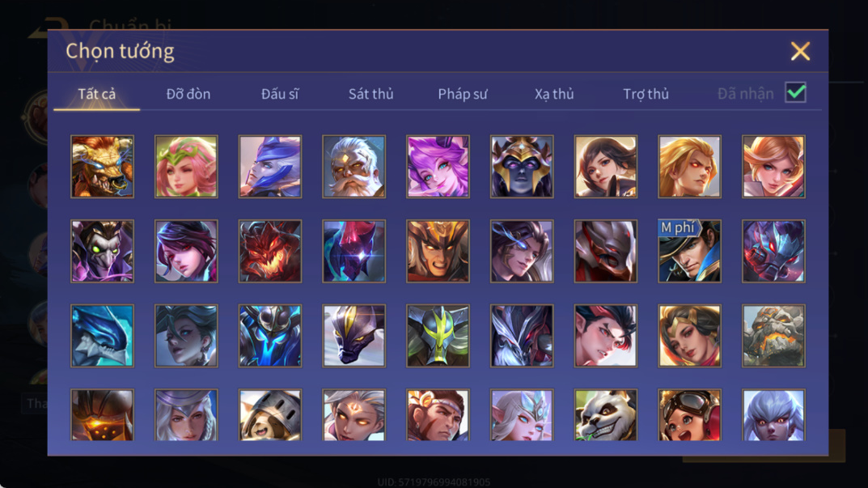
Task: Select the rock golem hero portrait
Action: coord(773,335)
